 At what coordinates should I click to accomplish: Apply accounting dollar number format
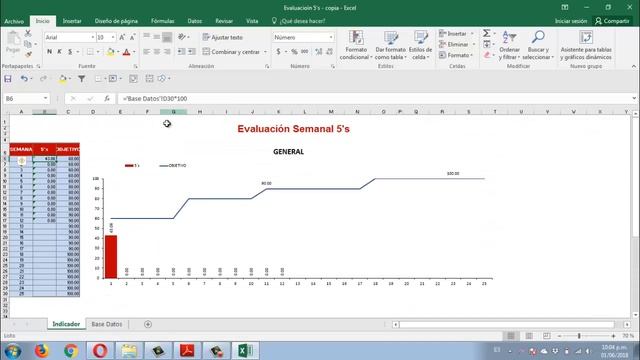[x=278, y=51]
